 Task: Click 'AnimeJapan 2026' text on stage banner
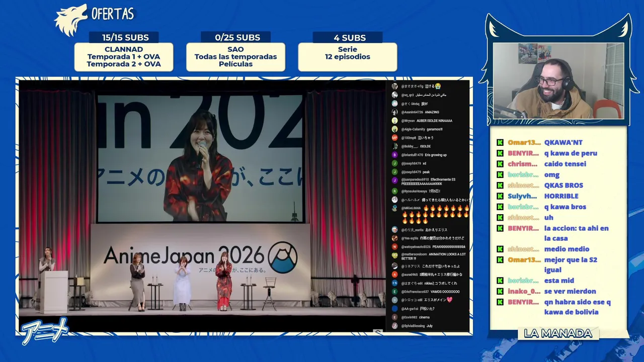pyautogui.click(x=184, y=255)
